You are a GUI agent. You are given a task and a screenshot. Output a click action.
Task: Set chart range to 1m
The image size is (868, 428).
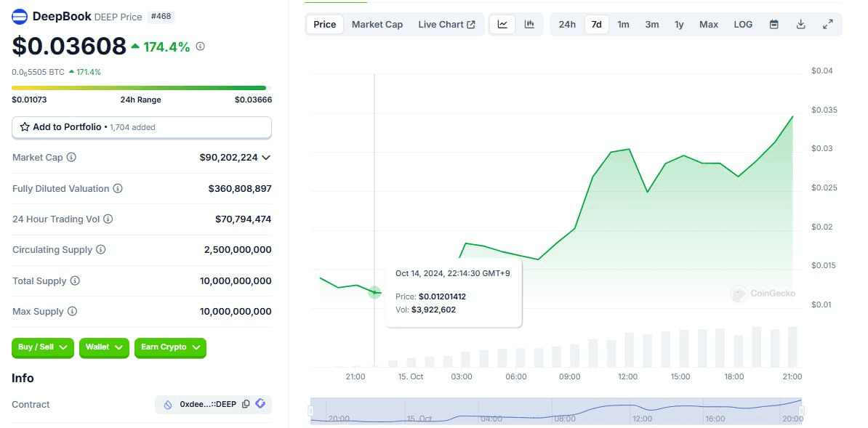tap(623, 25)
